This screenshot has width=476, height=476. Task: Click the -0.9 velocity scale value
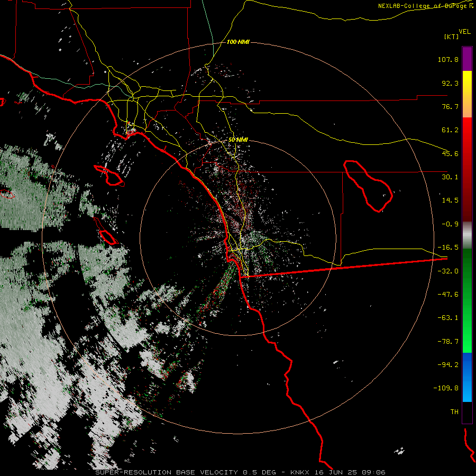coord(450,224)
